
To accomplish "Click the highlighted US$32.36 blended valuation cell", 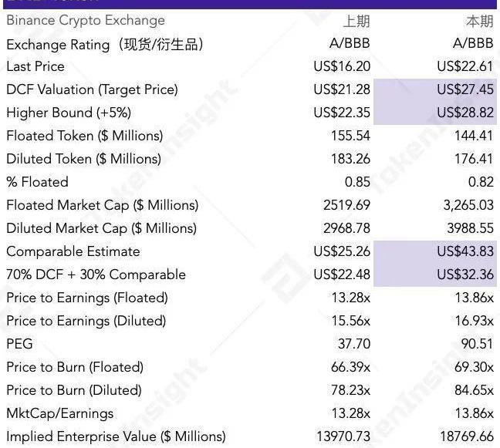I will tap(465, 275).
